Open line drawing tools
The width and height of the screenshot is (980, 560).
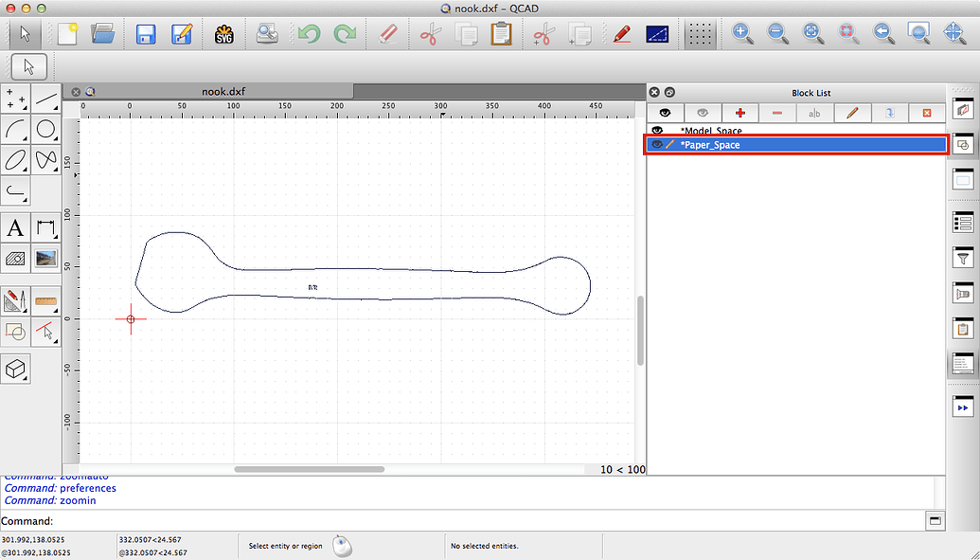tap(45, 99)
